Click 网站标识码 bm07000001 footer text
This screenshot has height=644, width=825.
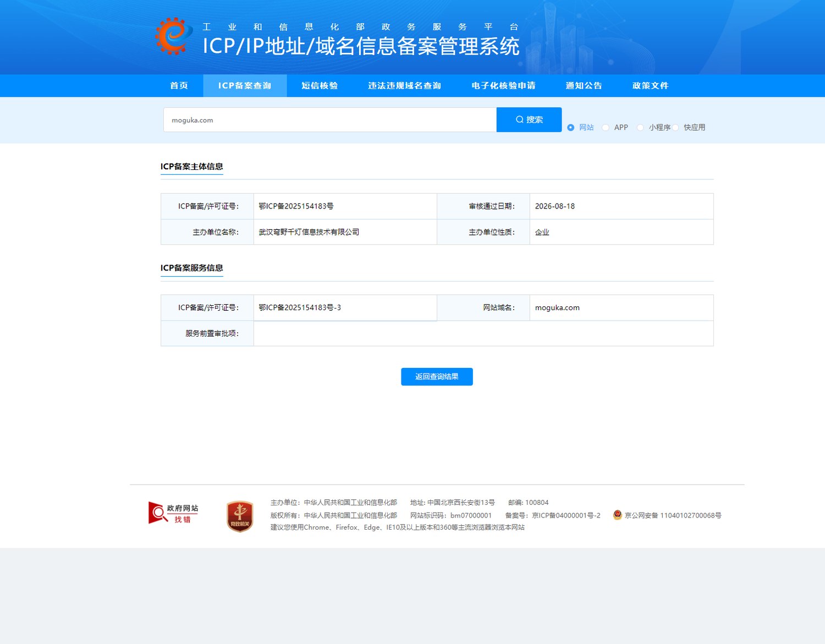pyautogui.click(x=451, y=515)
